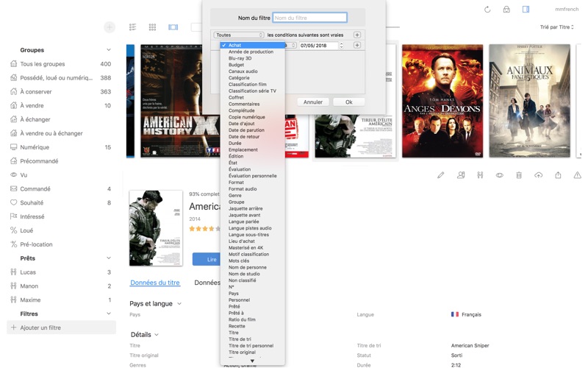Click Ajouter un filtre
Viewport: 588px width, 368px height.
pyautogui.click(x=61, y=328)
